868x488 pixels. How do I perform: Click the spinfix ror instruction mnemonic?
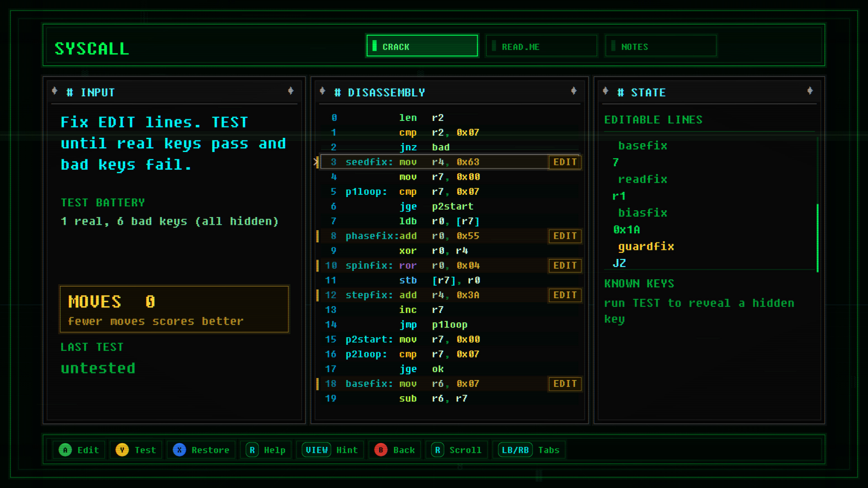click(408, 265)
